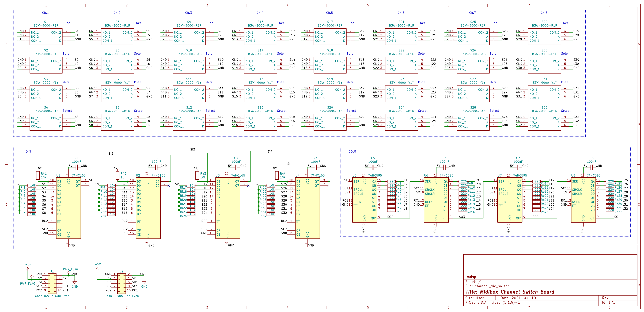Select the J2 Conn_02x05 connector symbol
Viewport: 644px width, 312px height.
point(122,284)
